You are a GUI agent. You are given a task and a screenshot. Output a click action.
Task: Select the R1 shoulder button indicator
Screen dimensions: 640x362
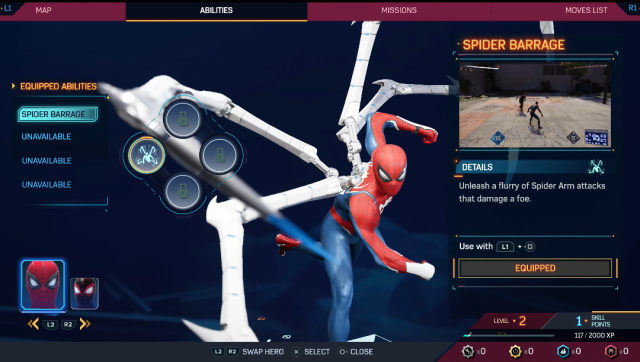click(x=633, y=8)
